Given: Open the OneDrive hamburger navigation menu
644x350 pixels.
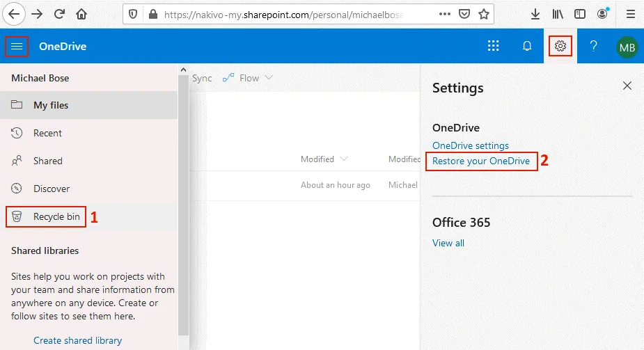Looking at the screenshot, I should tap(17, 47).
